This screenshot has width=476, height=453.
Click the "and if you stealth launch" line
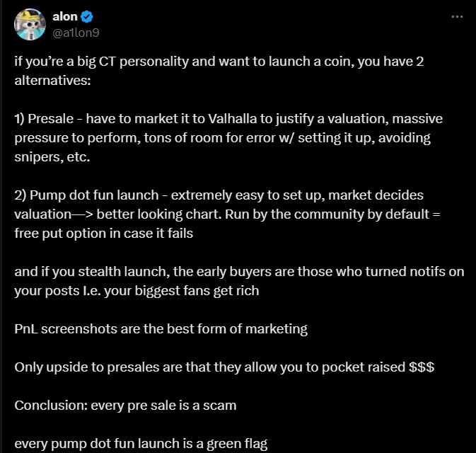(239, 272)
